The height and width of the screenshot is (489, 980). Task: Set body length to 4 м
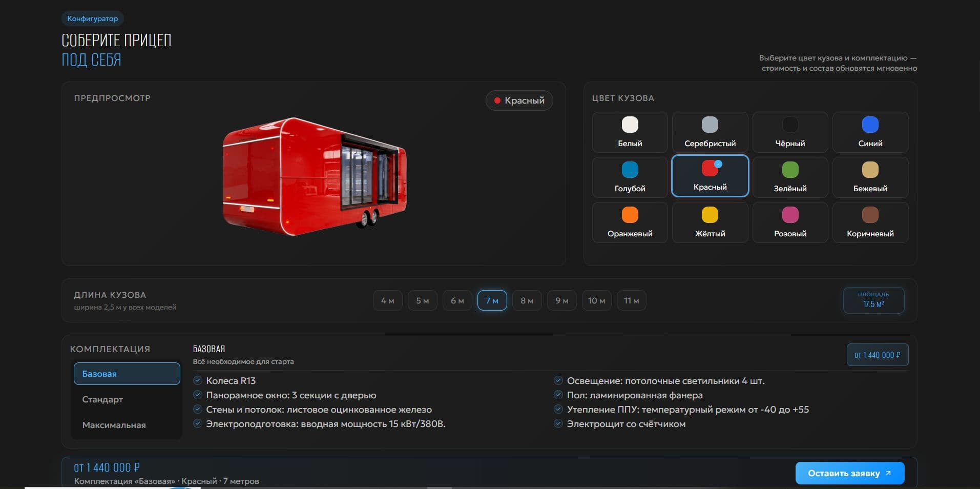(388, 300)
